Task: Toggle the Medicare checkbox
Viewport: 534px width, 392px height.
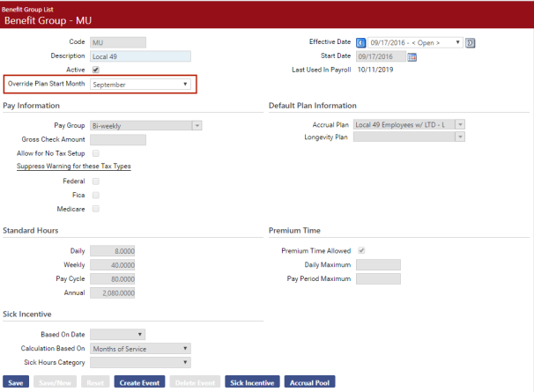Action: [95, 209]
